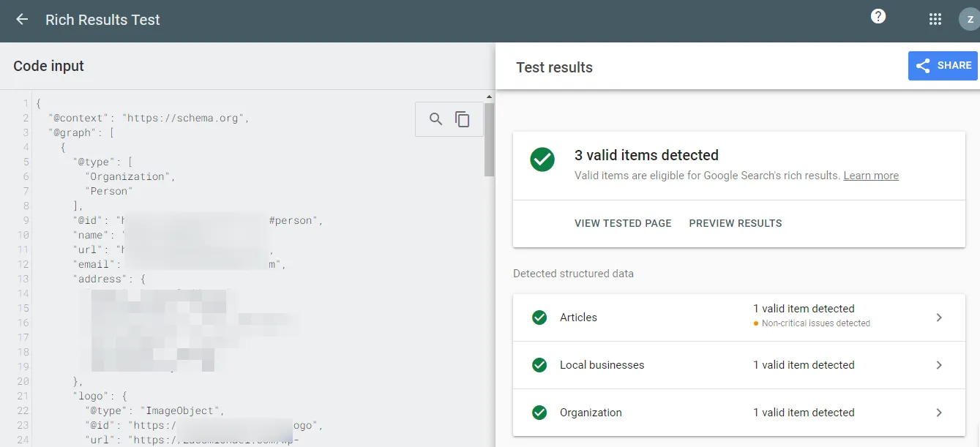This screenshot has width=980, height=447.
Task: Open the Learn more link
Action: click(871, 176)
